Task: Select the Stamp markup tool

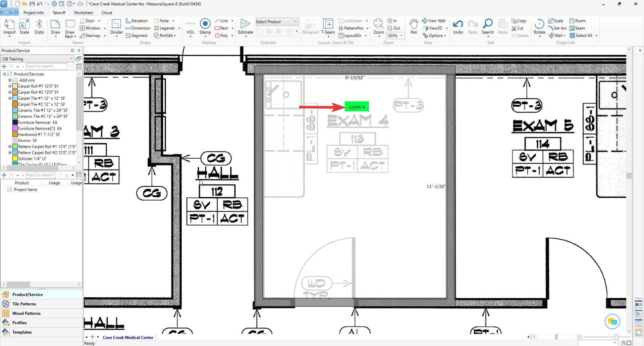Action: 205,28
